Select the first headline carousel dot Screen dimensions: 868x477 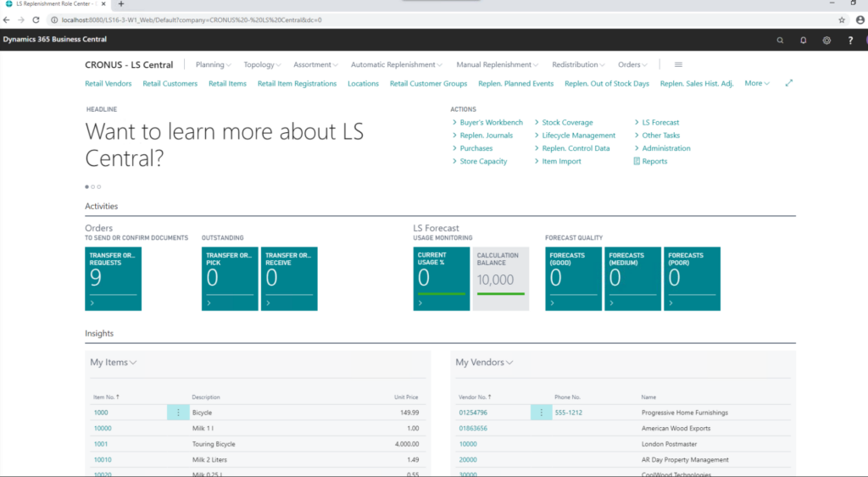click(87, 187)
